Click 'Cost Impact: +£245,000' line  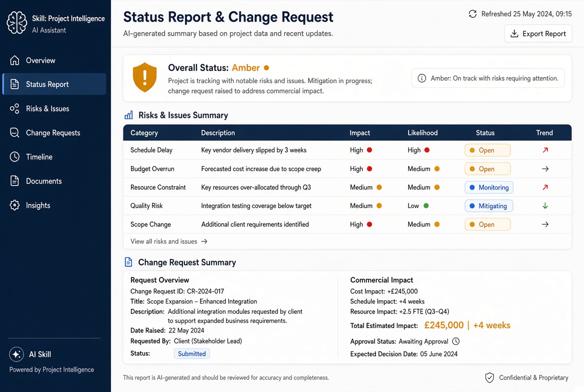point(383,291)
